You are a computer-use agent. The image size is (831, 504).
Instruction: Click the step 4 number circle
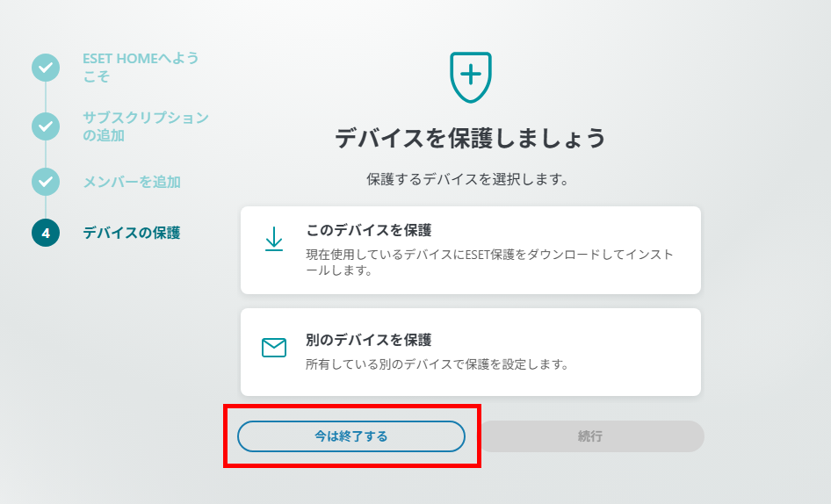click(x=46, y=233)
